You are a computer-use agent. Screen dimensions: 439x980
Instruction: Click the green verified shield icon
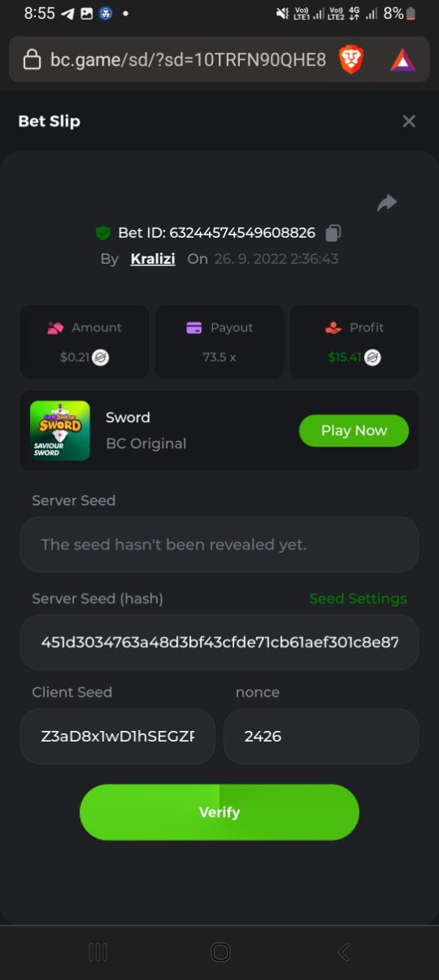tap(103, 233)
